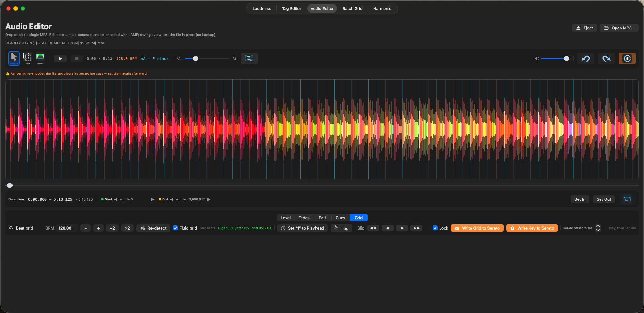Tap tempo with Tap button

pyautogui.click(x=341, y=228)
